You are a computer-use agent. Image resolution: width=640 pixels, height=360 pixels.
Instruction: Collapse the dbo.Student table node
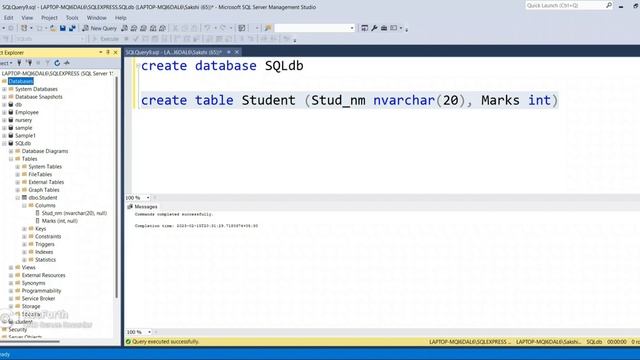[x=18, y=198]
